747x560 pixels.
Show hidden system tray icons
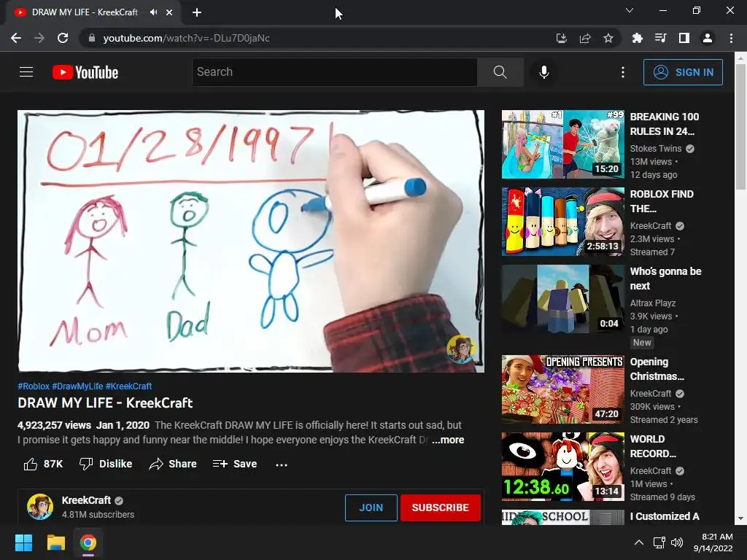tap(639, 542)
